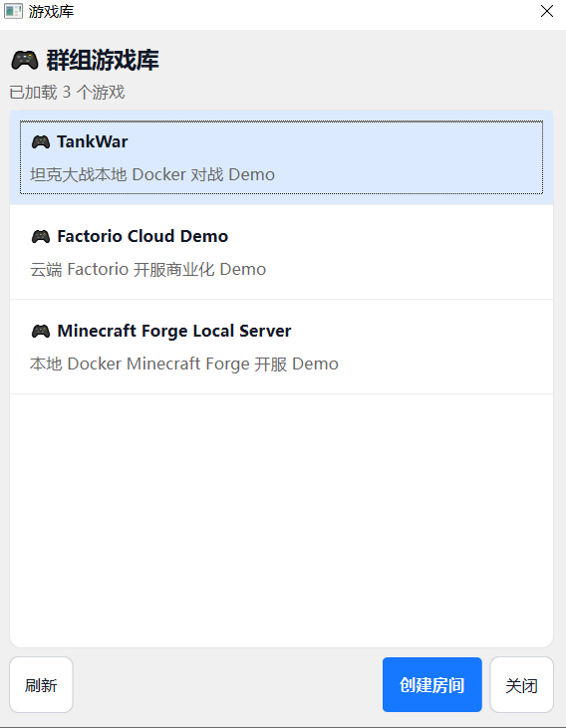Select the Factorio Cloud Demo title

pos(142,236)
